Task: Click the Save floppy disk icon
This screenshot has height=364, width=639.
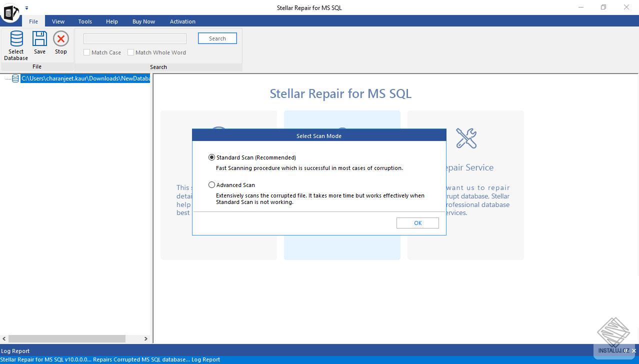Action: coord(39,39)
